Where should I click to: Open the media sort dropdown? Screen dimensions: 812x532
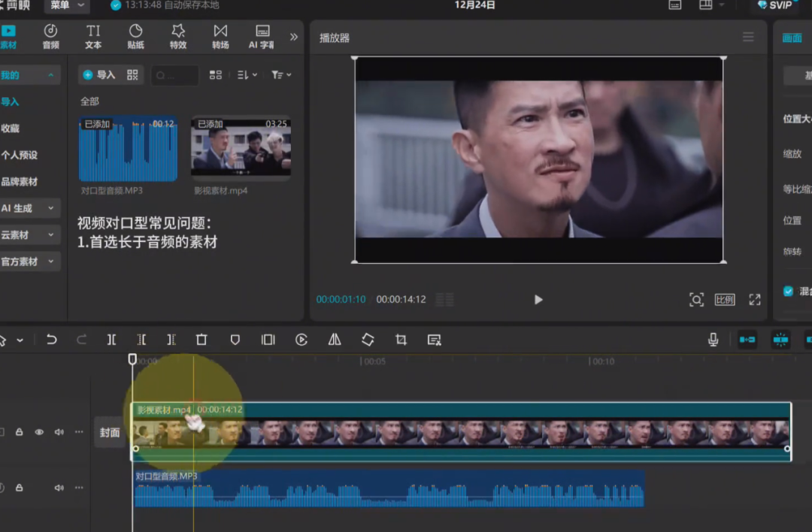(247, 75)
